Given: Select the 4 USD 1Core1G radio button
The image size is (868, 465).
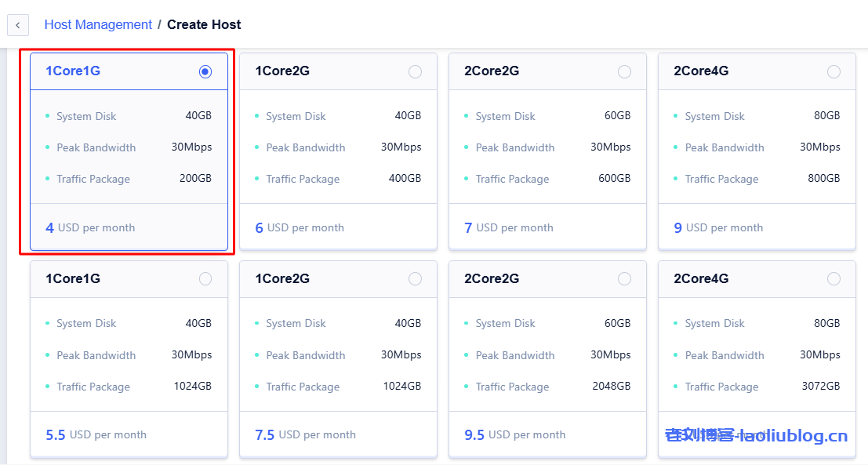Looking at the screenshot, I should click(205, 71).
